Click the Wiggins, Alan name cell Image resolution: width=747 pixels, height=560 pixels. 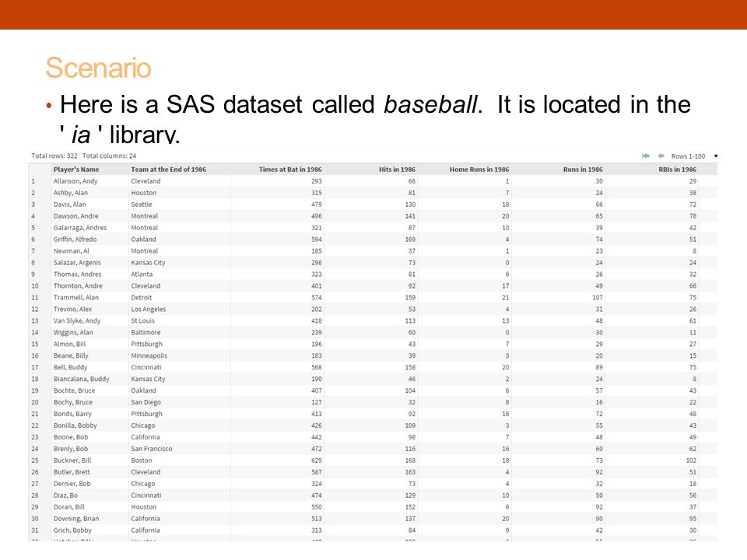click(x=73, y=332)
